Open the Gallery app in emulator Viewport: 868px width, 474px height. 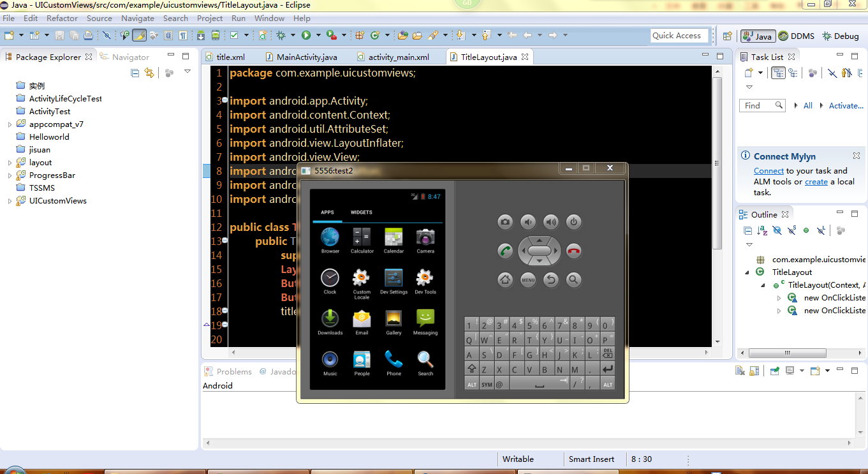pyautogui.click(x=394, y=322)
